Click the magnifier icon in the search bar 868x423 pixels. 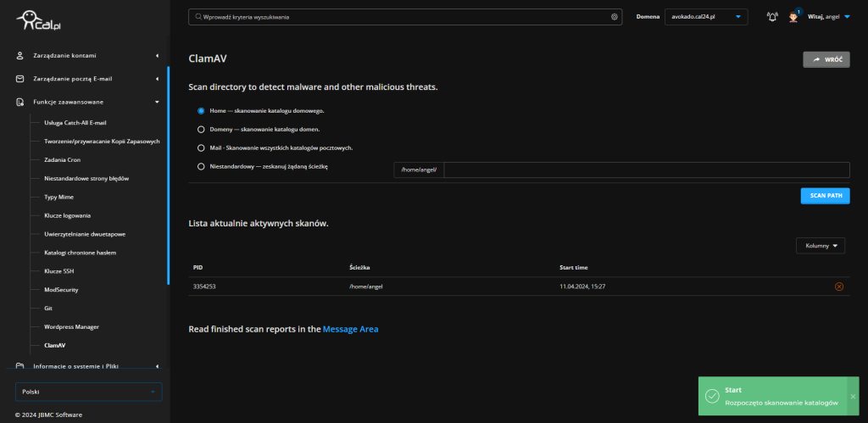(x=198, y=17)
